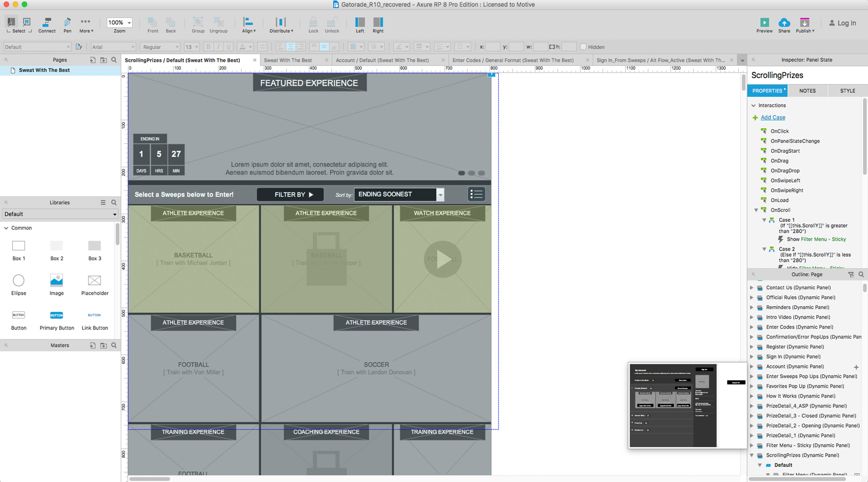Click the Lock widgets icon

point(313,24)
